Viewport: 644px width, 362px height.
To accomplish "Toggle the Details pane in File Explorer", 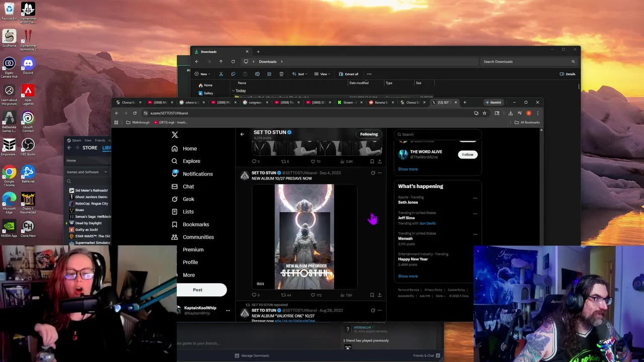I will (x=568, y=74).
